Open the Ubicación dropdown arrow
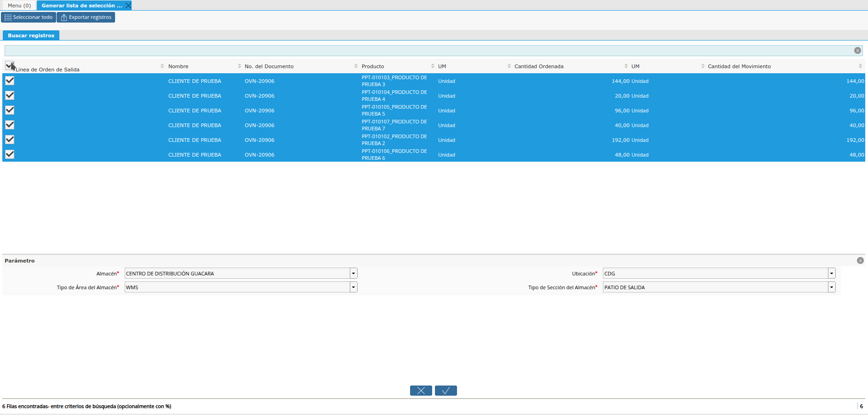Viewport: 868px width, 415px height. point(832,274)
